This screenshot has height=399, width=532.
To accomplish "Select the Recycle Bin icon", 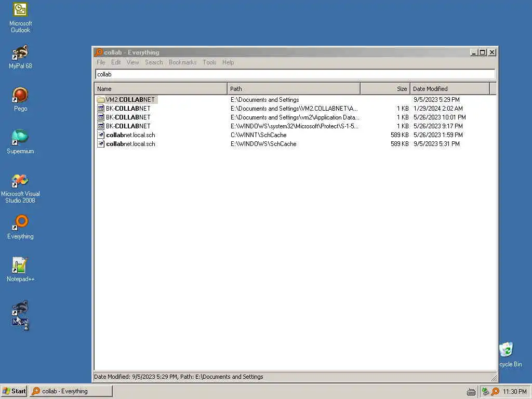I will pyautogui.click(x=511, y=354).
